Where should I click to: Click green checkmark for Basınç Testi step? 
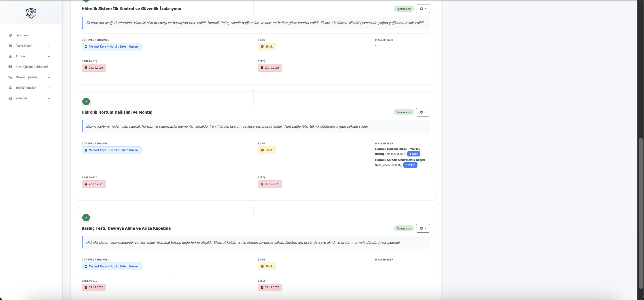click(x=86, y=218)
